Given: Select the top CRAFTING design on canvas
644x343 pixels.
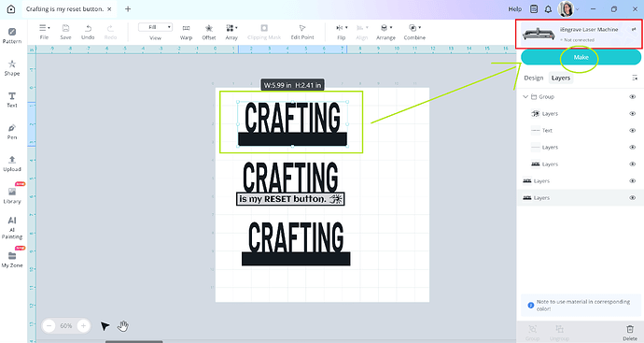Looking at the screenshot, I should coord(292,123).
